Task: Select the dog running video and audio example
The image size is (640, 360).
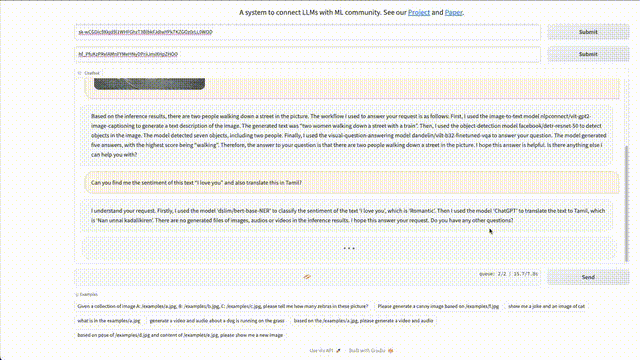Action: tap(217, 321)
